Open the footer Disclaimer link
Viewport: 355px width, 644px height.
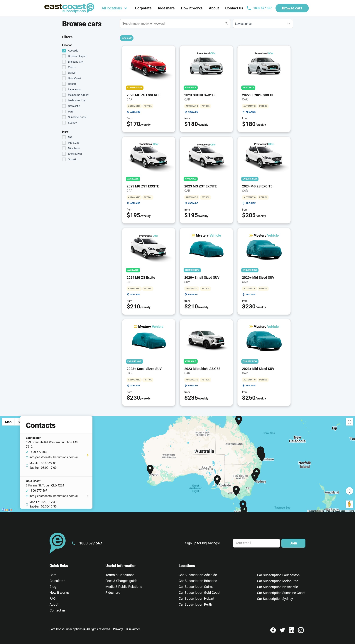coord(133,629)
